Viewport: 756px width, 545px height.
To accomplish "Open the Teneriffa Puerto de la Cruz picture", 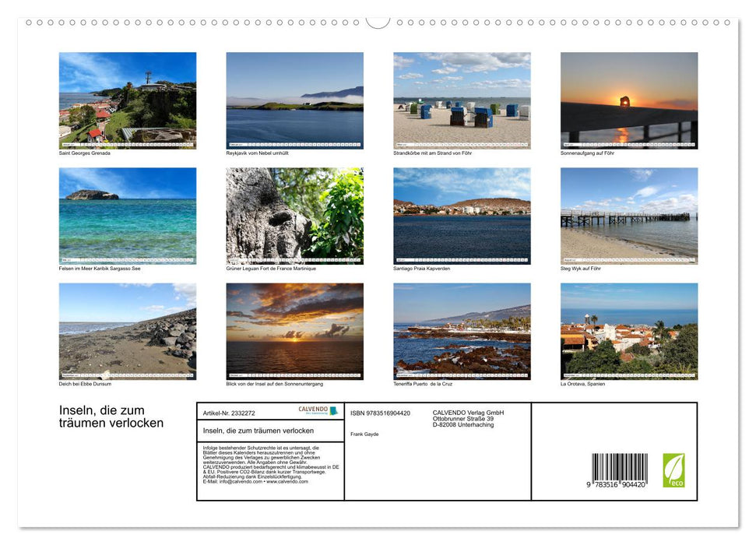I will pos(462,332).
